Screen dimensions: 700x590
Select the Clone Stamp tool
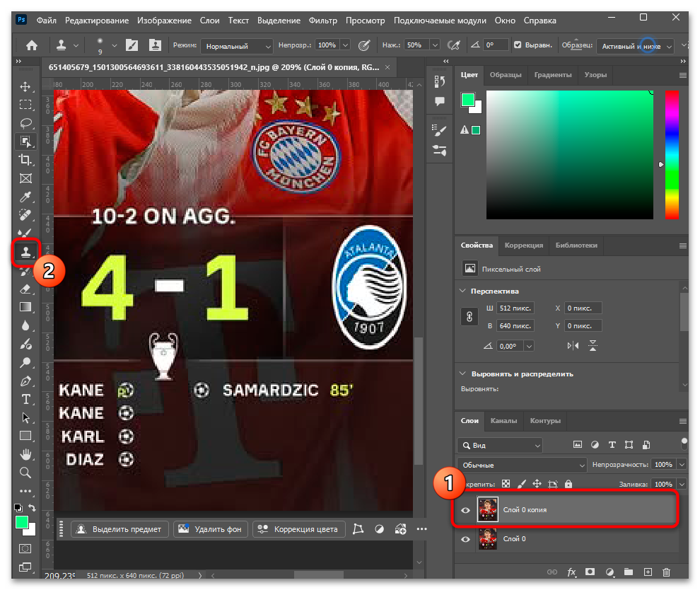pyautogui.click(x=25, y=253)
